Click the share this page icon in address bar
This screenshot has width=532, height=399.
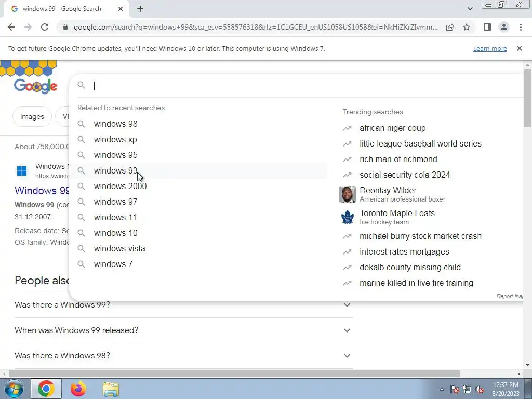pos(450,27)
